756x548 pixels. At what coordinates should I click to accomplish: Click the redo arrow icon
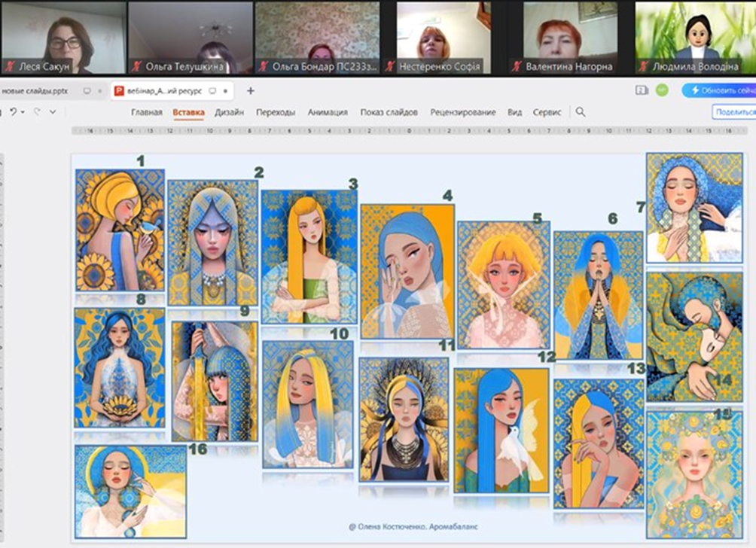point(37,112)
